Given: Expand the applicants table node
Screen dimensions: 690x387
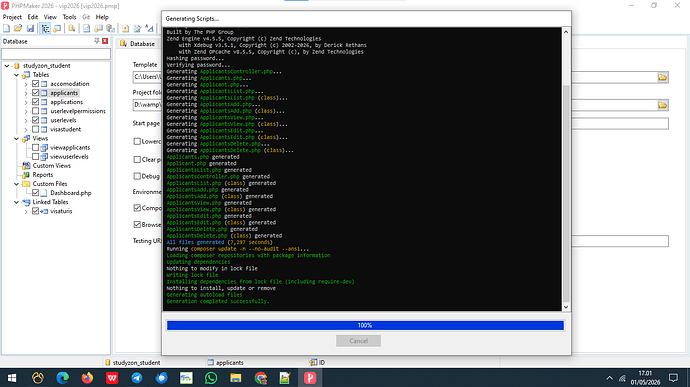Looking at the screenshot, I should coord(26,93).
